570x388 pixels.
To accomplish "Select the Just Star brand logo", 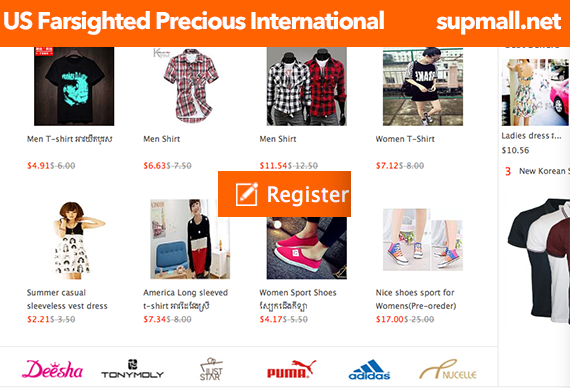I will coord(211,369).
